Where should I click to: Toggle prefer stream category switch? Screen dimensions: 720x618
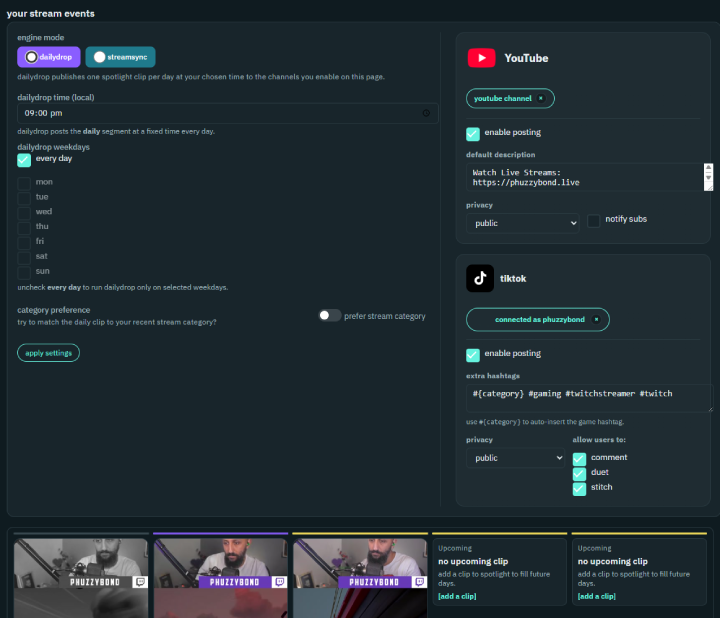pos(330,315)
